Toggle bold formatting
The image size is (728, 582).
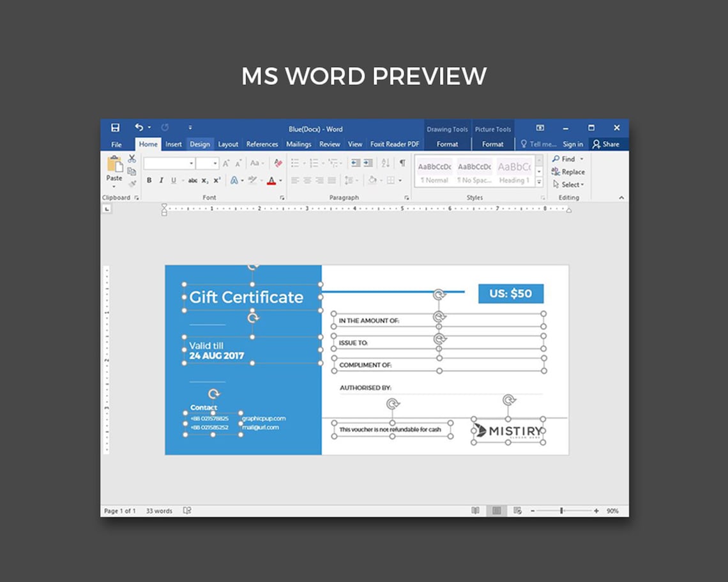click(149, 180)
